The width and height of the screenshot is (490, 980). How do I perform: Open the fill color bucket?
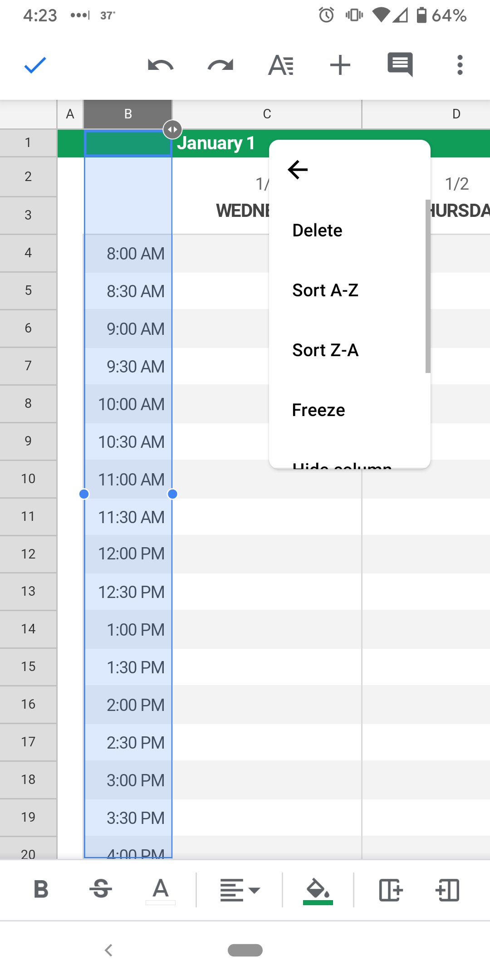318,890
